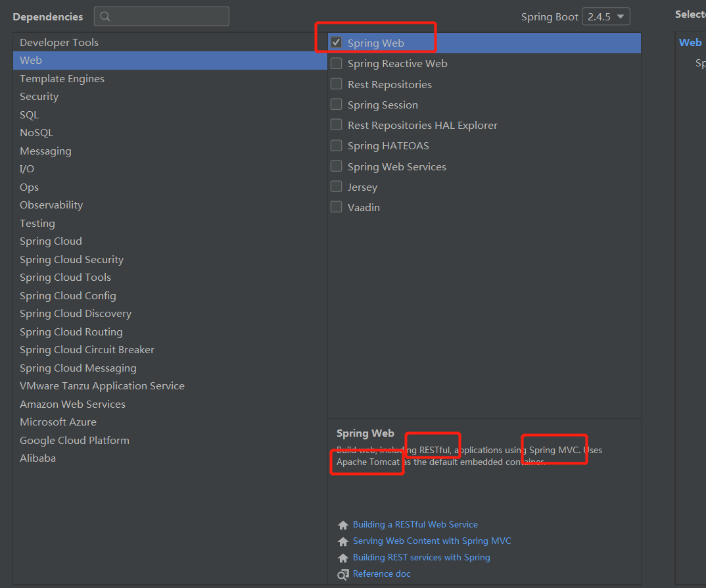Click the Vaadin dependency label

click(364, 208)
